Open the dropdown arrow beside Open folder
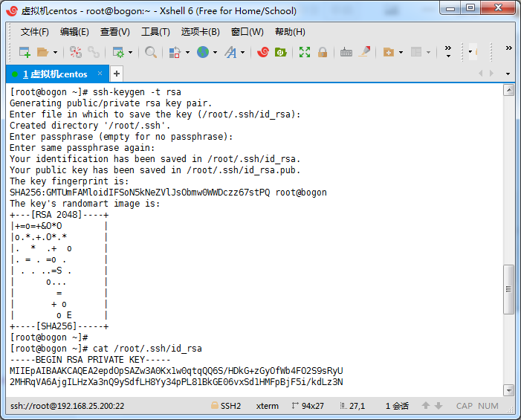Image resolution: width=521 pixels, height=420 pixels. click(x=55, y=52)
